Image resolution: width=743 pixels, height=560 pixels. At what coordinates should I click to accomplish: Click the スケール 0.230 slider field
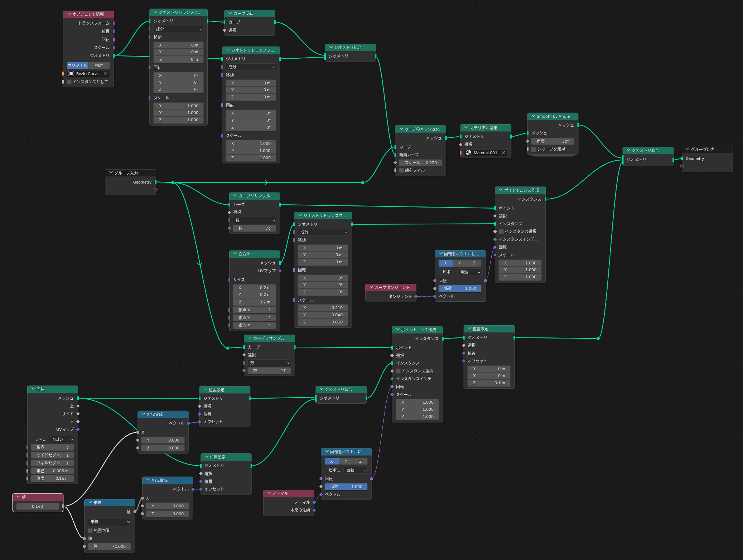click(x=420, y=162)
